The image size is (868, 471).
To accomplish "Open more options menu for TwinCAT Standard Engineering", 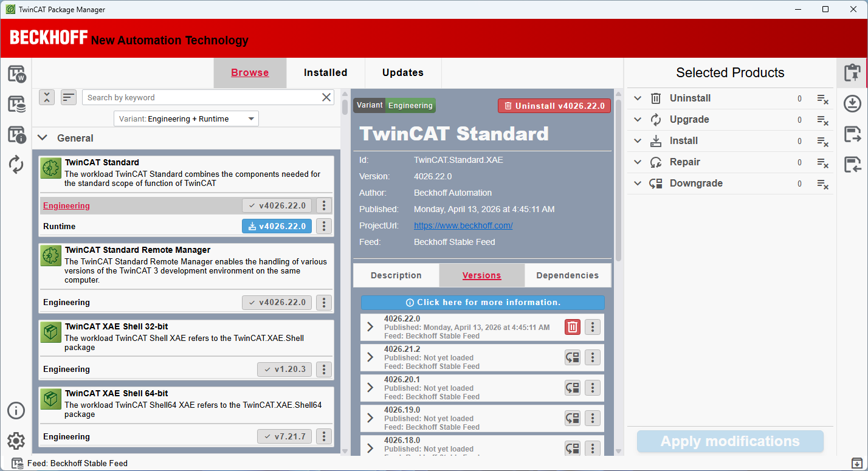I will (x=324, y=205).
